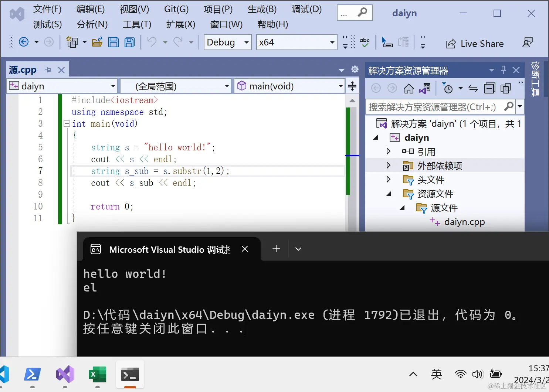Viewport: 549px width, 392px height.
Task: Expand the 引用 node
Action: (388, 151)
